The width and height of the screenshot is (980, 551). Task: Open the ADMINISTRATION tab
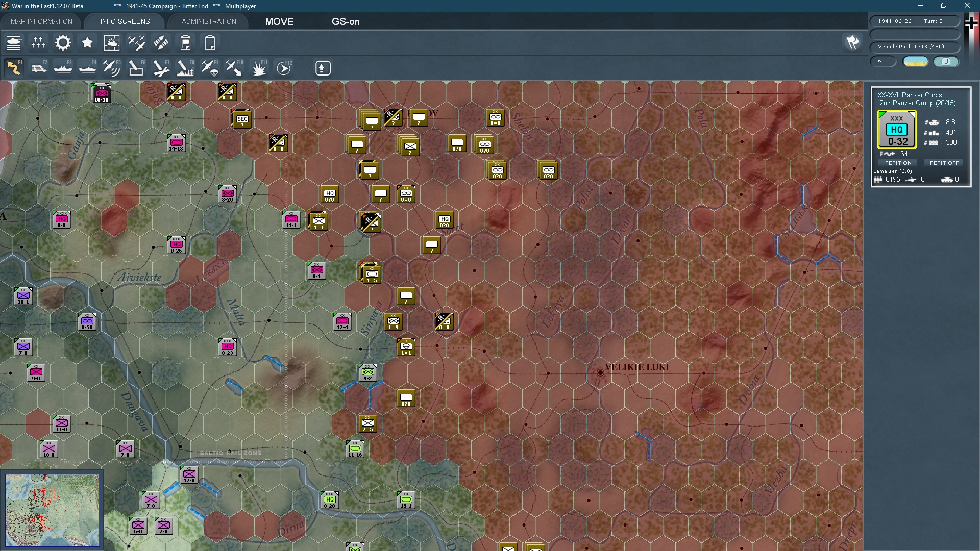point(209,21)
